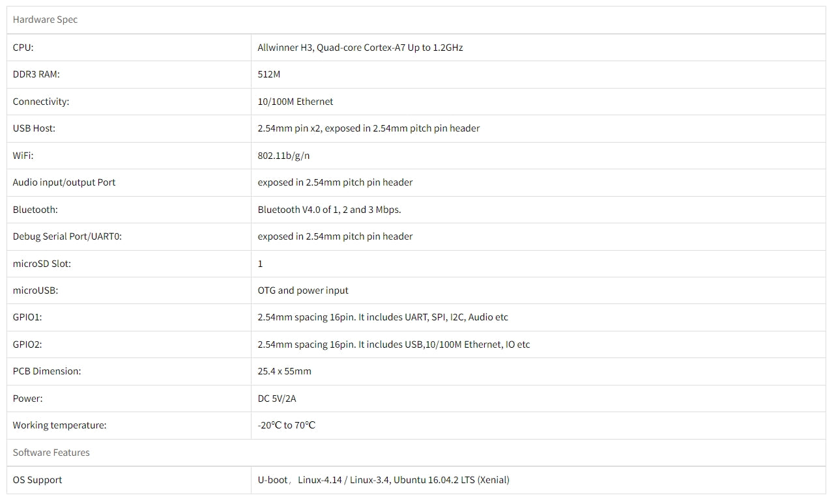Click the Hardware Spec section header
This screenshot has width=836, height=504.
pyautogui.click(x=45, y=20)
